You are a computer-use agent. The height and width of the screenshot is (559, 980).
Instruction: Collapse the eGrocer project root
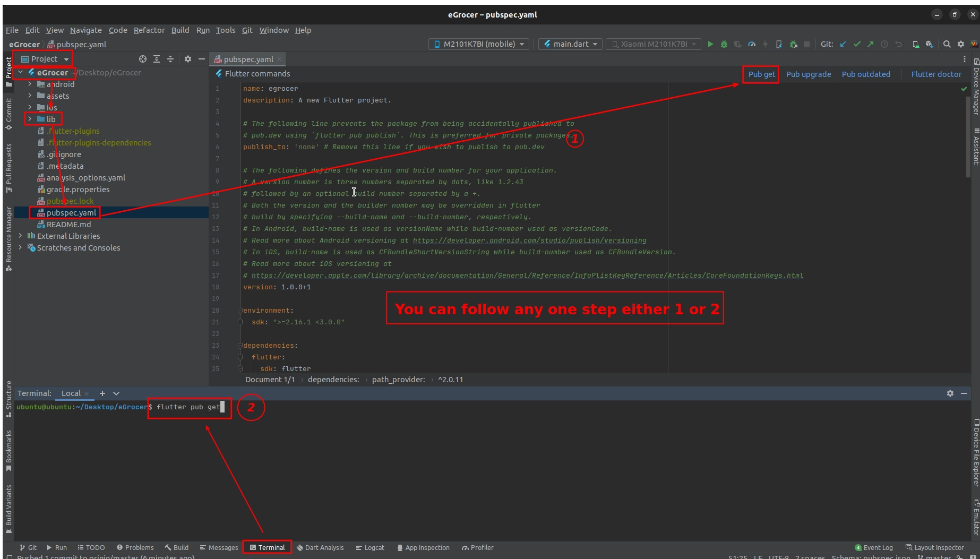21,72
